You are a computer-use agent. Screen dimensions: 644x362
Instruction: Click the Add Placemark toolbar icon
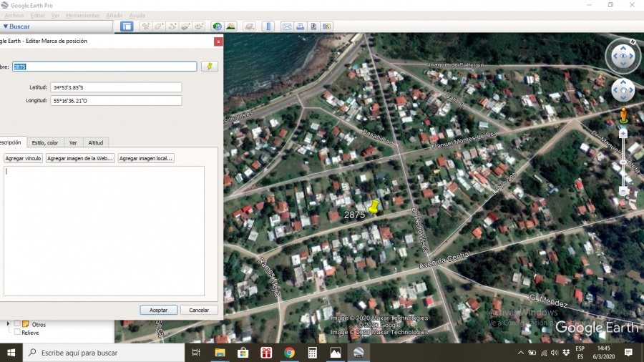pyautogui.click(x=146, y=26)
